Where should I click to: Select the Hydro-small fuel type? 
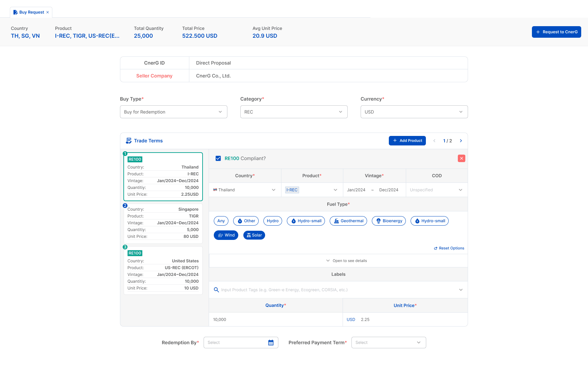pyautogui.click(x=306, y=221)
